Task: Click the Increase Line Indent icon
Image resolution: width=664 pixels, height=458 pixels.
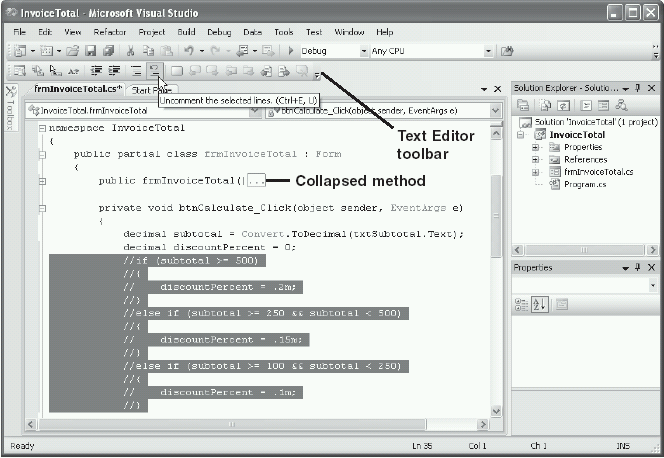Action: (x=114, y=71)
